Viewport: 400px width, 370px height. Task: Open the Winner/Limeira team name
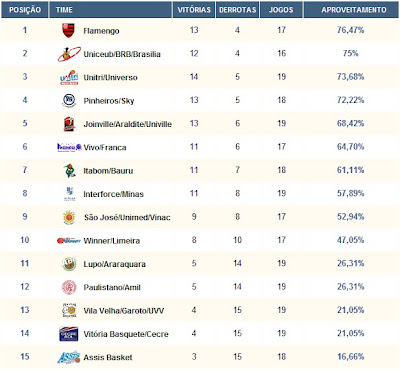[112, 241]
